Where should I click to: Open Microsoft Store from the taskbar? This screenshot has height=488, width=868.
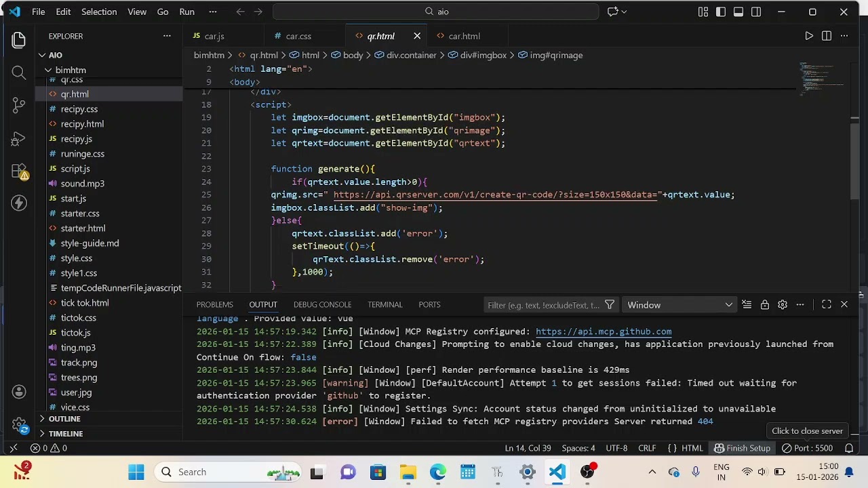tap(378, 472)
